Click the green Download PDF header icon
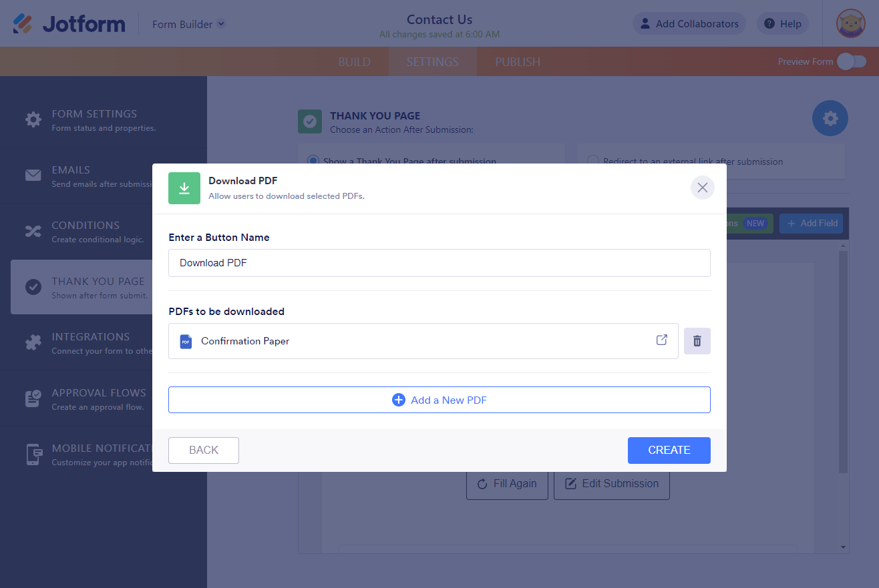Viewport: 879px width, 588px height. [184, 188]
